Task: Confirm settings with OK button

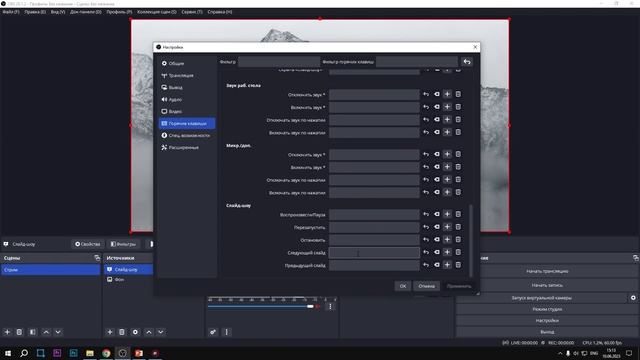Action: tap(403, 286)
